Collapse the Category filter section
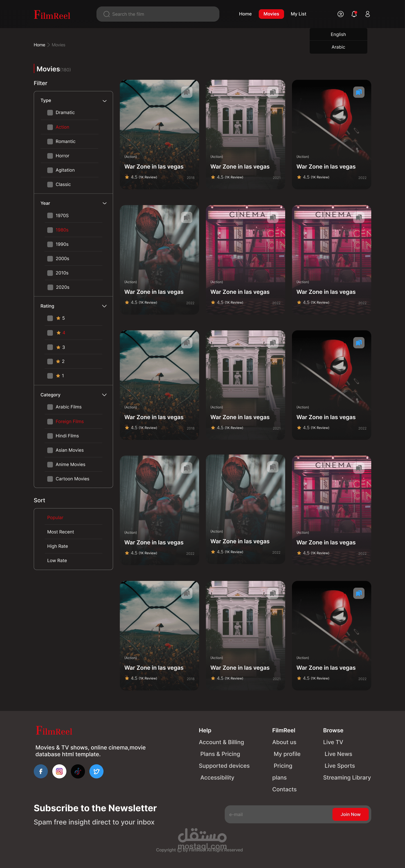This screenshot has width=405, height=868. tap(105, 395)
